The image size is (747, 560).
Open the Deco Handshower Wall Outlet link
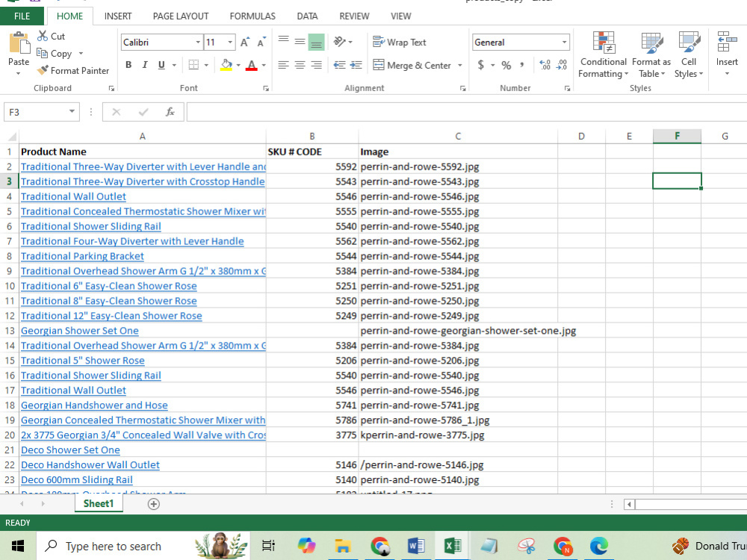pyautogui.click(x=90, y=465)
